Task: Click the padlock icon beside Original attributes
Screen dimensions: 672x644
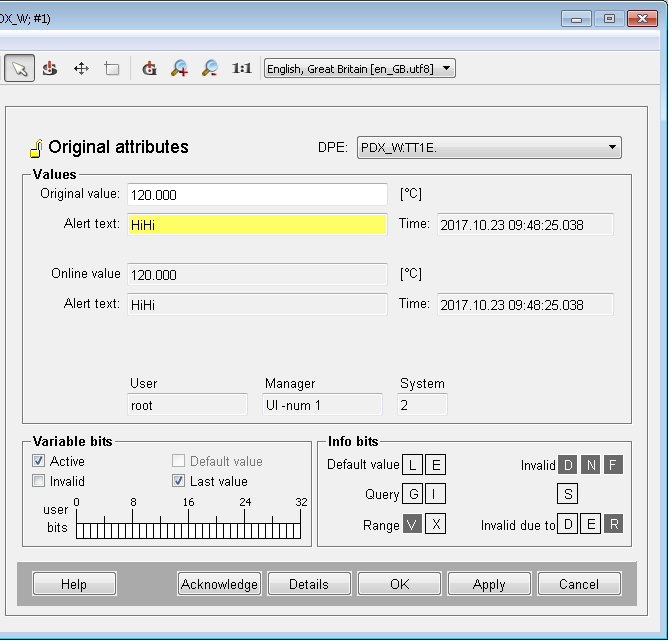Action: pyautogui.click(x=36, y=149)
